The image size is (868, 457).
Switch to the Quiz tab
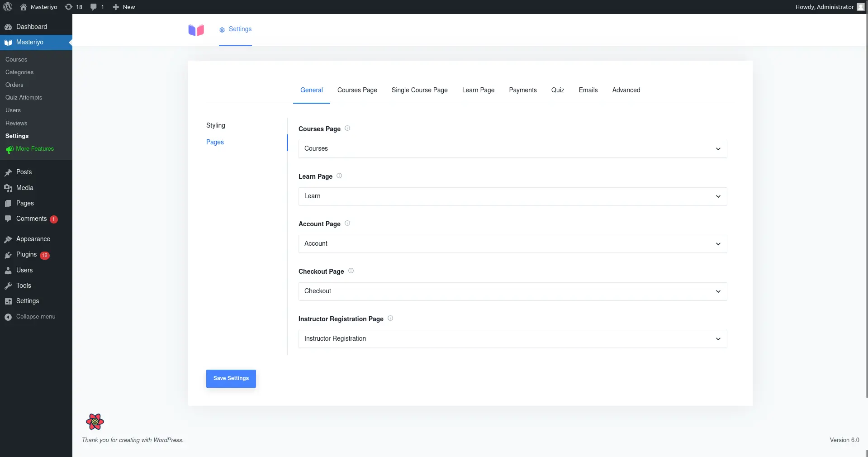pyautogui.click(x=558, y=90)
